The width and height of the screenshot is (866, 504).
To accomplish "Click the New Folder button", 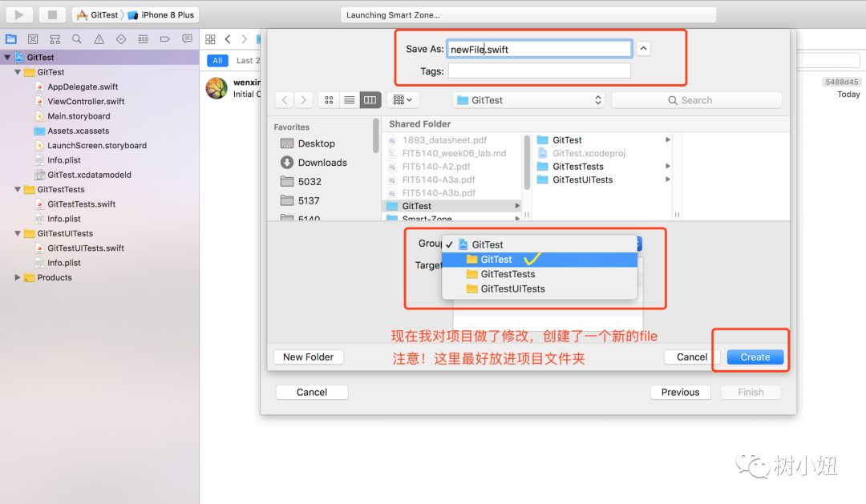I will (308, 357).
